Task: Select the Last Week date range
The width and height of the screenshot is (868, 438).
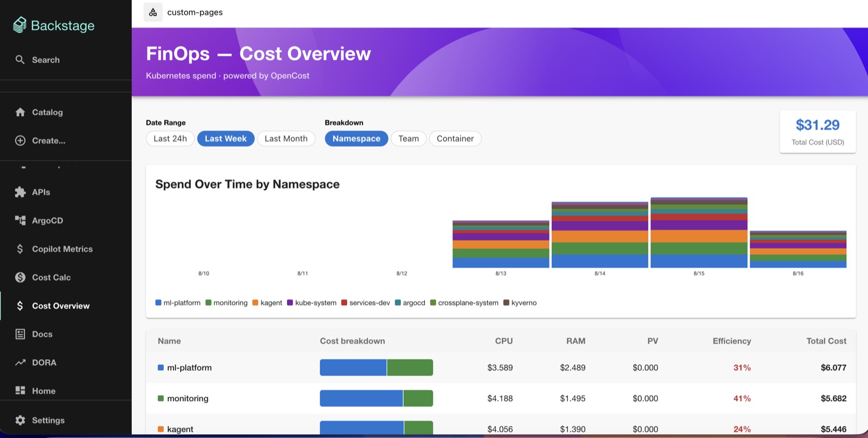Action: (226, 139)
